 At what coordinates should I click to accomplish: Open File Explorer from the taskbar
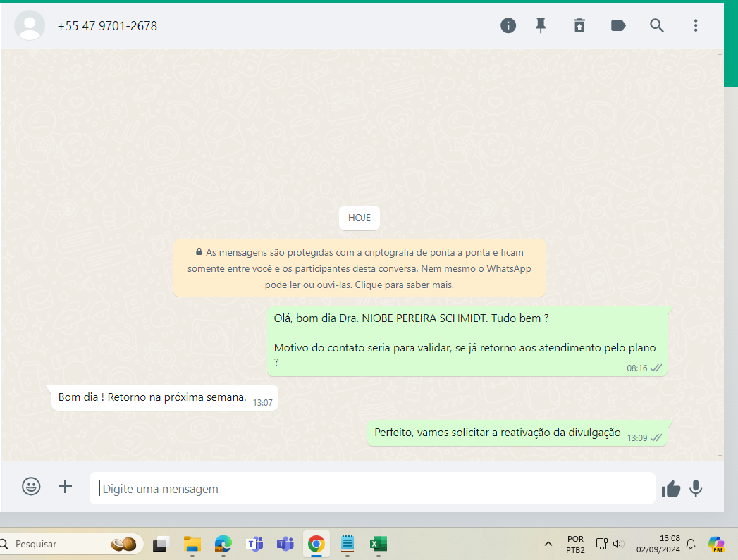point(192,544)
